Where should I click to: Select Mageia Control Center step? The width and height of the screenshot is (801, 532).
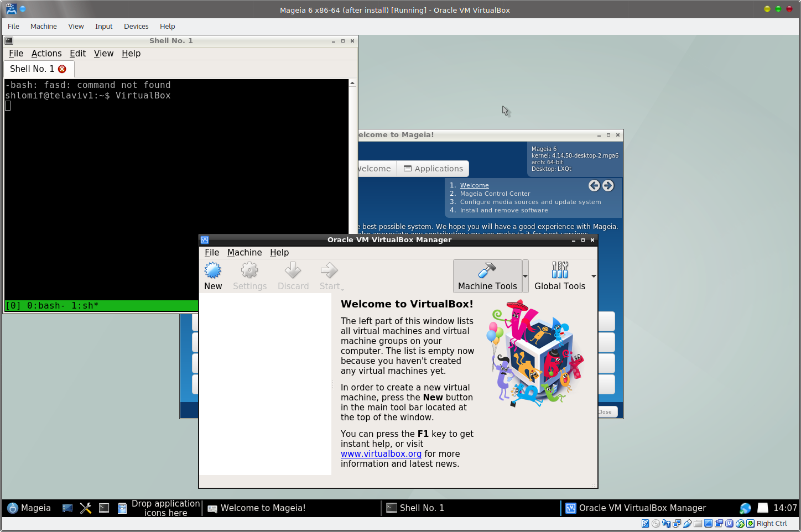pyautogui.click(x=495, y=194)
